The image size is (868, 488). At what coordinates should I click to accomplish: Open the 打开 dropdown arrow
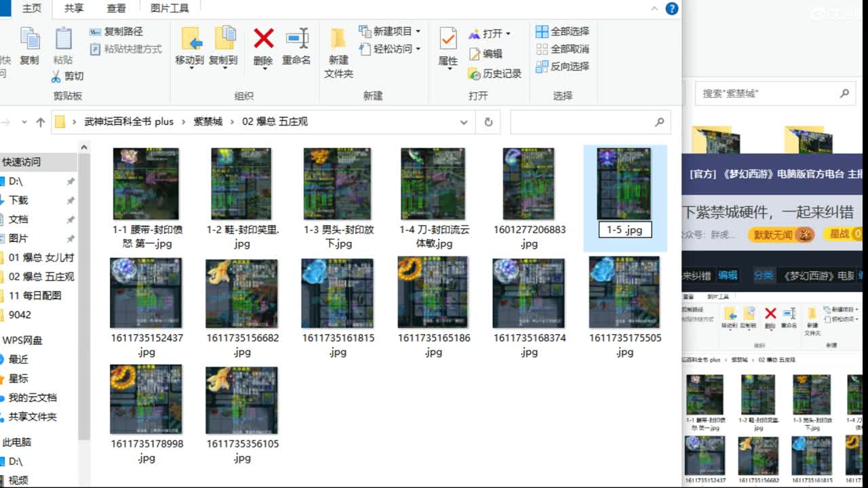click(x=508, y=34)
